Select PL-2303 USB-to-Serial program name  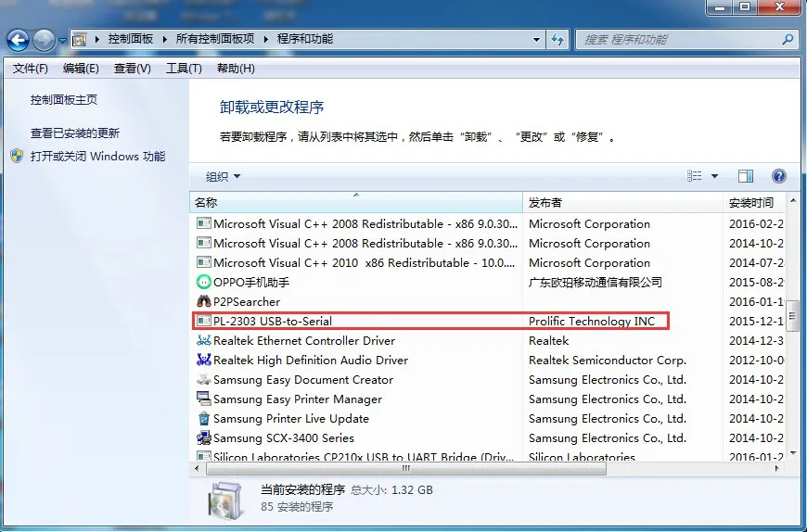tap(273, 322)
